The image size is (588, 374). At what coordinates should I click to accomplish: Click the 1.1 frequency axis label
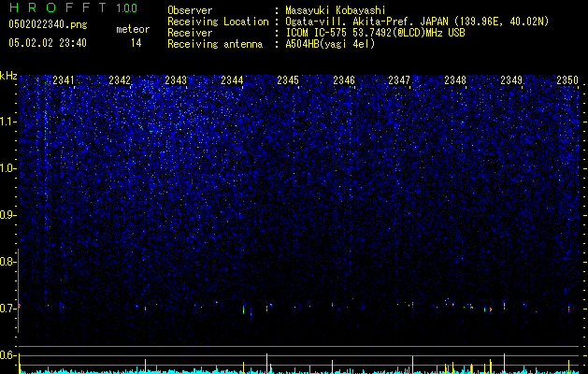[x=7, y=122]
